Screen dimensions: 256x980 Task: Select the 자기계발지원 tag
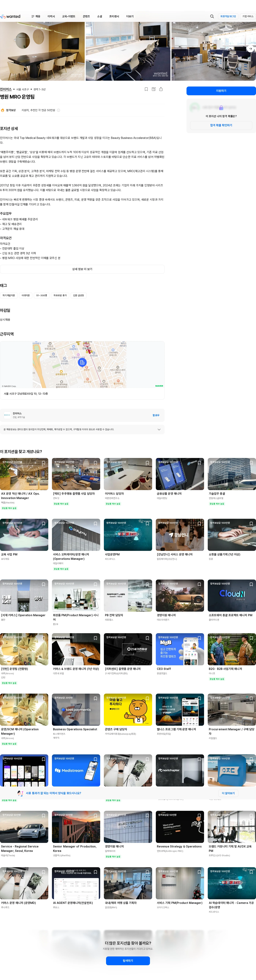(x=9, y=295)
